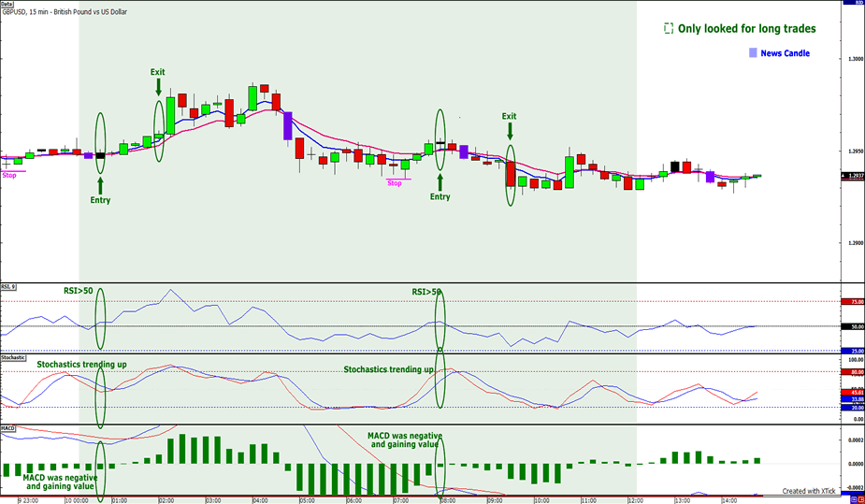Click the 11:00 time axis label
The image size is (865, 504).
pyautogui.click(x=588, y=500)
